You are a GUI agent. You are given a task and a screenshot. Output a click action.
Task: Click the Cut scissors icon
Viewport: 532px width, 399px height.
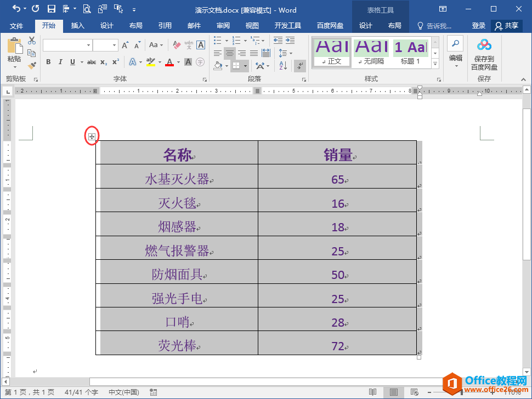pyautogui.click(x=32, y=41)
